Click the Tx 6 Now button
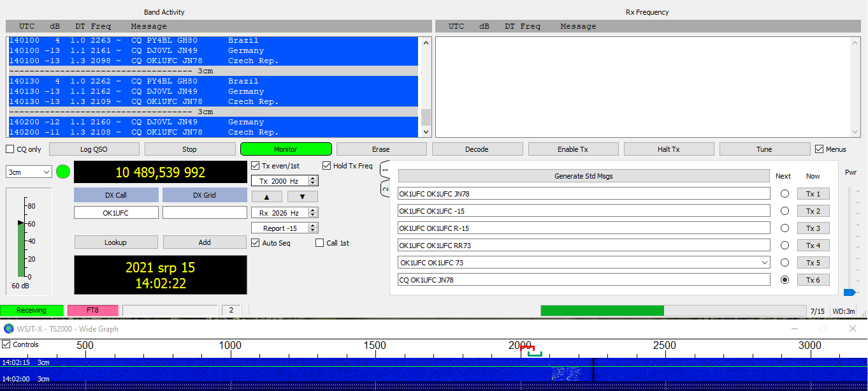 (813, 279)
